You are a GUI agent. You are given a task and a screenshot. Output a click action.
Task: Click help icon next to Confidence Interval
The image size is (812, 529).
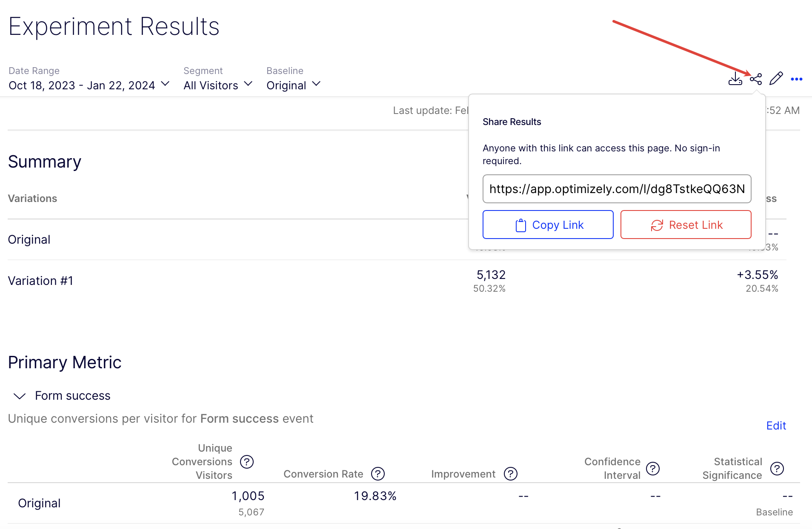click(652, 469)
